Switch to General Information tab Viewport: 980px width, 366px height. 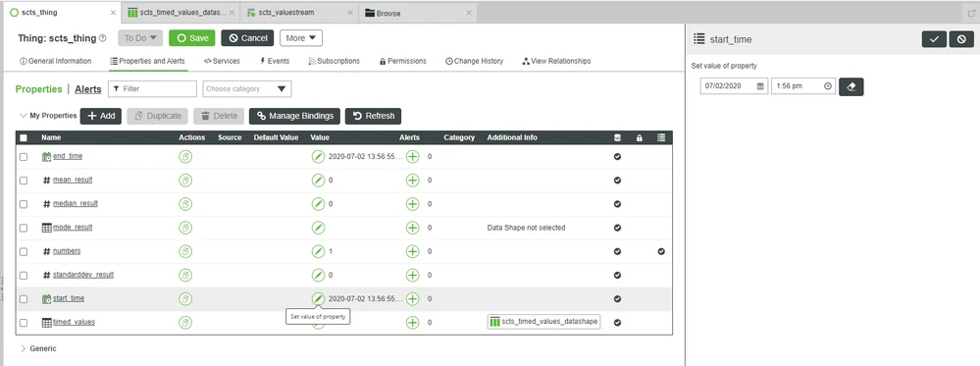(x=56, y=61)
